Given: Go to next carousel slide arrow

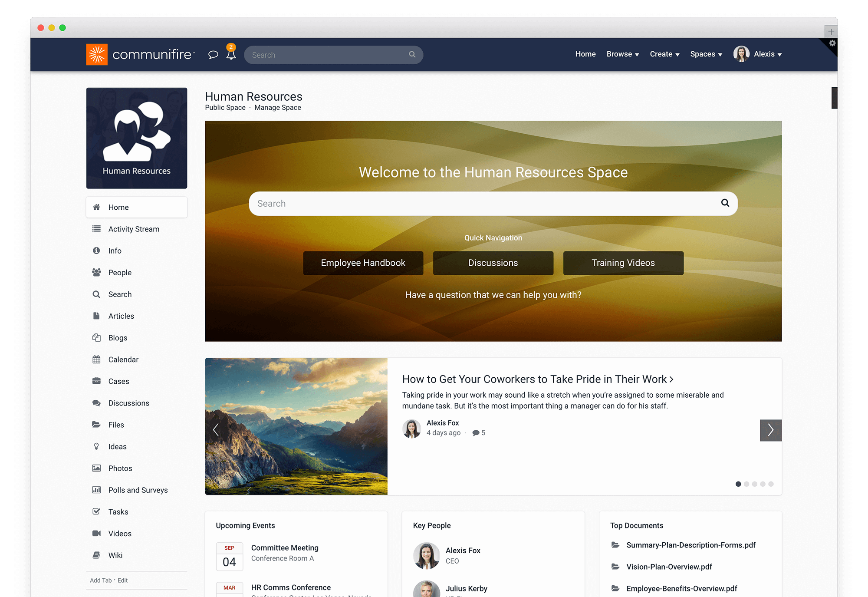Looking at the screenshot, I should pos(770,430).
